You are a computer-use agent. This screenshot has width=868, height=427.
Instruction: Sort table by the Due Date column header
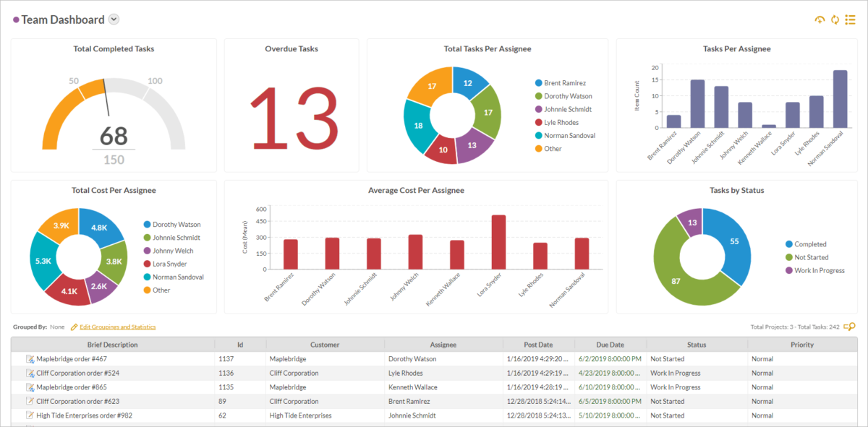click(x=610, y=345)
